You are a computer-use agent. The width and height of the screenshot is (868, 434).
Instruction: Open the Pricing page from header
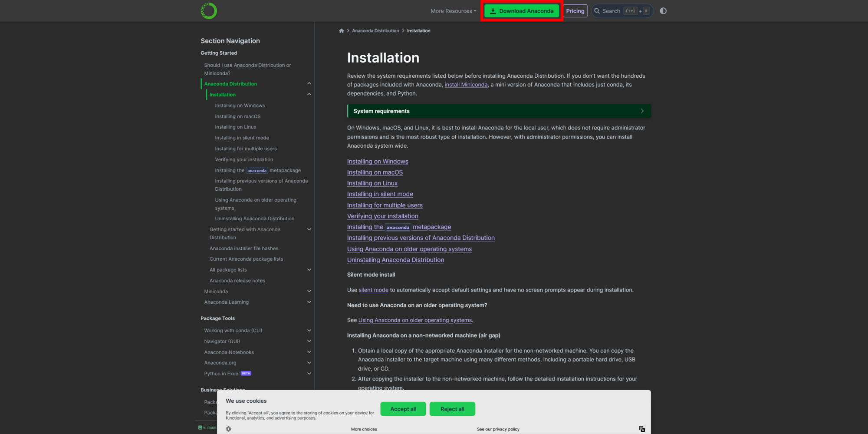tap(575, 11)
